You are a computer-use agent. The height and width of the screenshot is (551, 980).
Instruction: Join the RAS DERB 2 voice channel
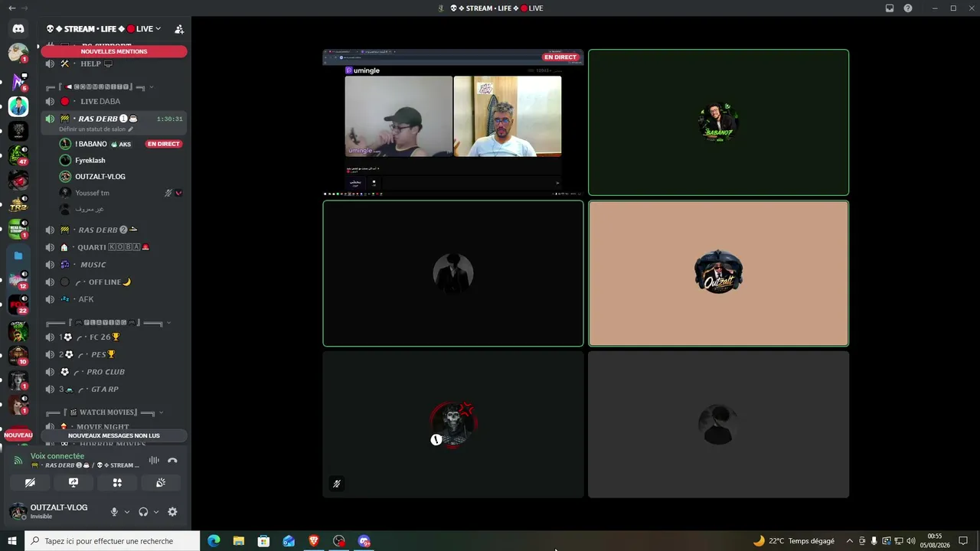[114, 230]
